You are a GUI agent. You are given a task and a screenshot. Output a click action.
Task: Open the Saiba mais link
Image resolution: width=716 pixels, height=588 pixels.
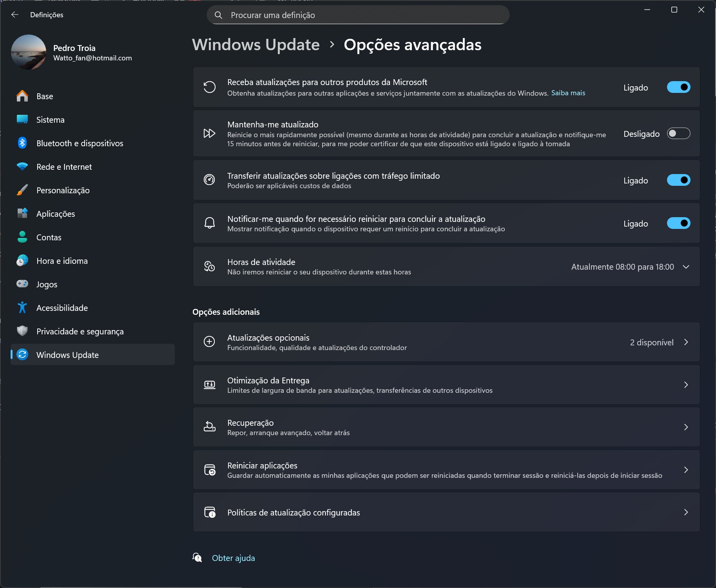point(568,93)
